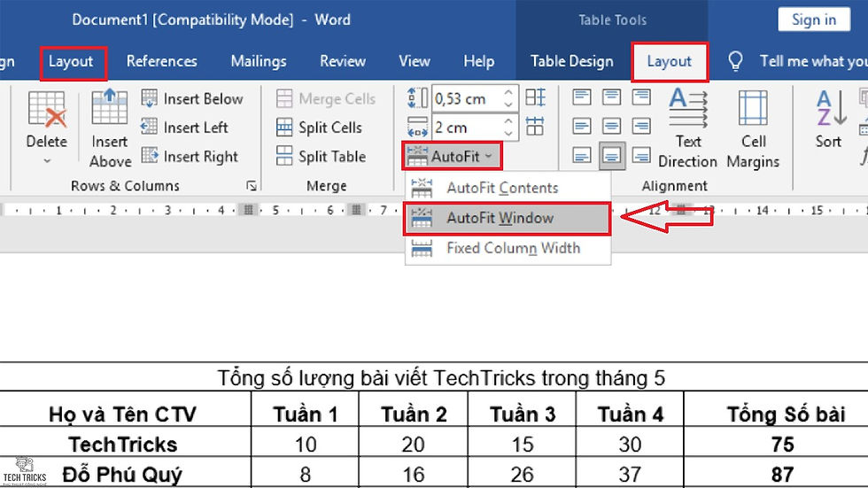Click Align Bottom Center
The width and height of the screenshot is (868, 488).
pos(611,156)
